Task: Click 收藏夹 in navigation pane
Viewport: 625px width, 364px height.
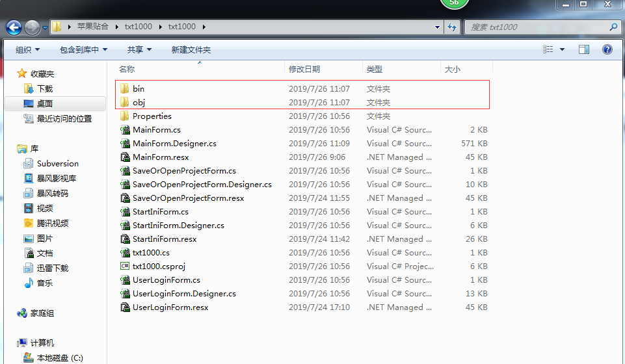Action: coord(42,73)
